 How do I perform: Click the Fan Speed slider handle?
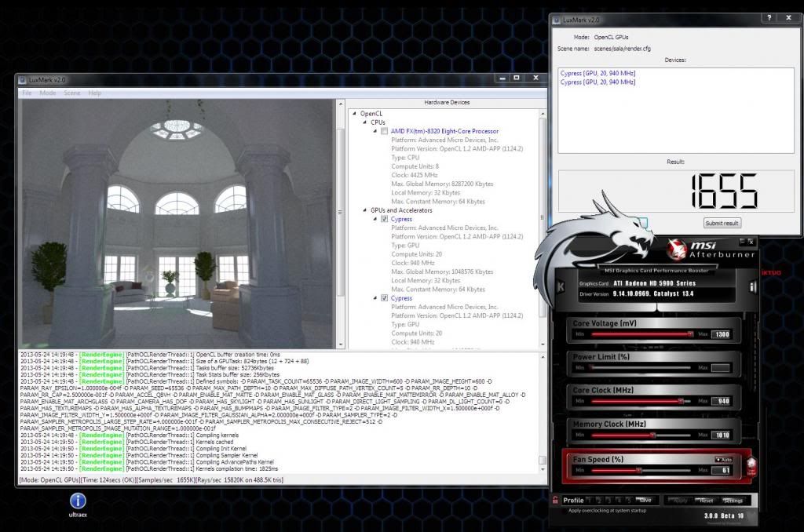pyautogui.click(x=639, y=470)
